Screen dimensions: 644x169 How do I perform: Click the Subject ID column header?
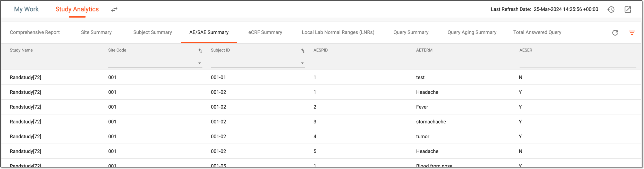click(x=220, y=50)
